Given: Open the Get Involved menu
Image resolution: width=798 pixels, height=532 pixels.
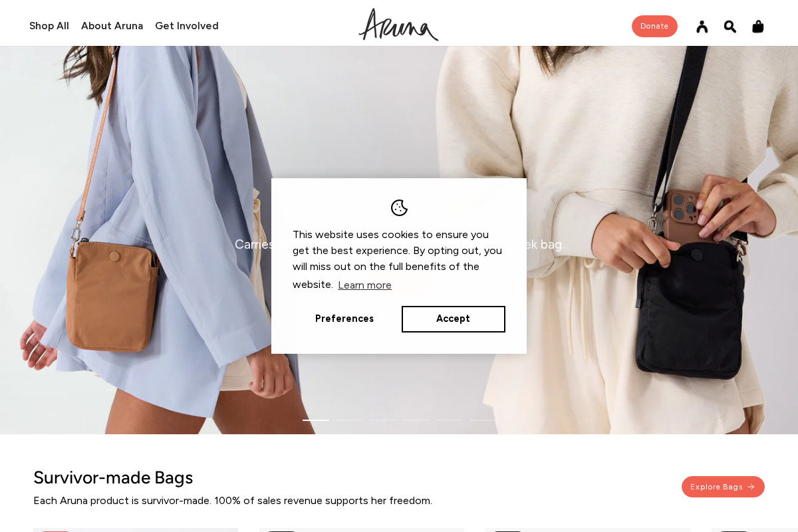Looking at the screenshot, I should [x=187, y=26].
